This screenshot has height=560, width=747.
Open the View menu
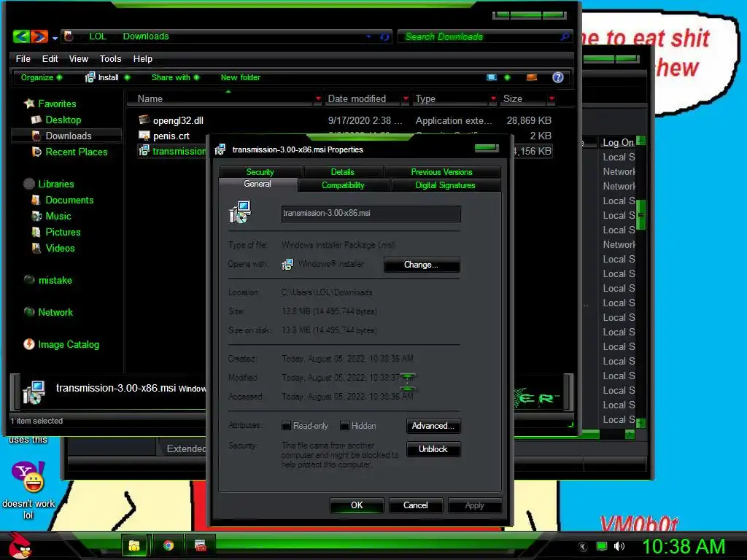[x=79, y=58]
